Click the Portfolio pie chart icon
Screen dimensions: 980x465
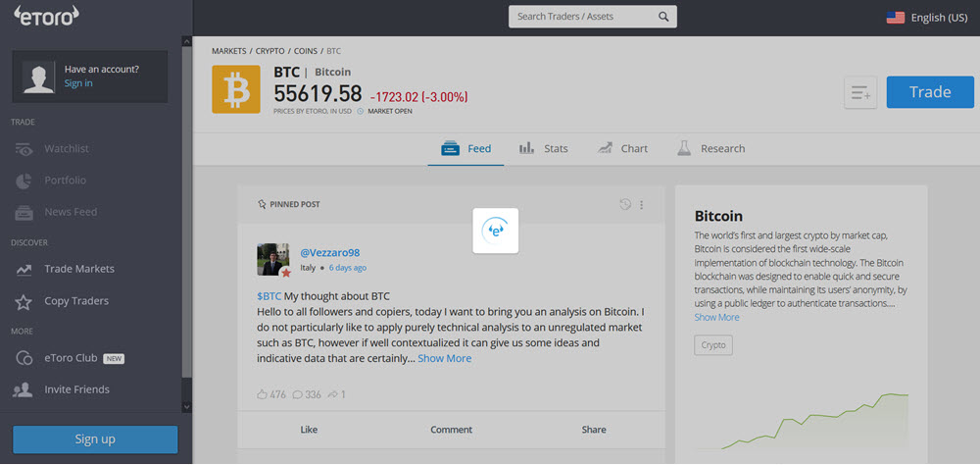click(x=24, y=181)
